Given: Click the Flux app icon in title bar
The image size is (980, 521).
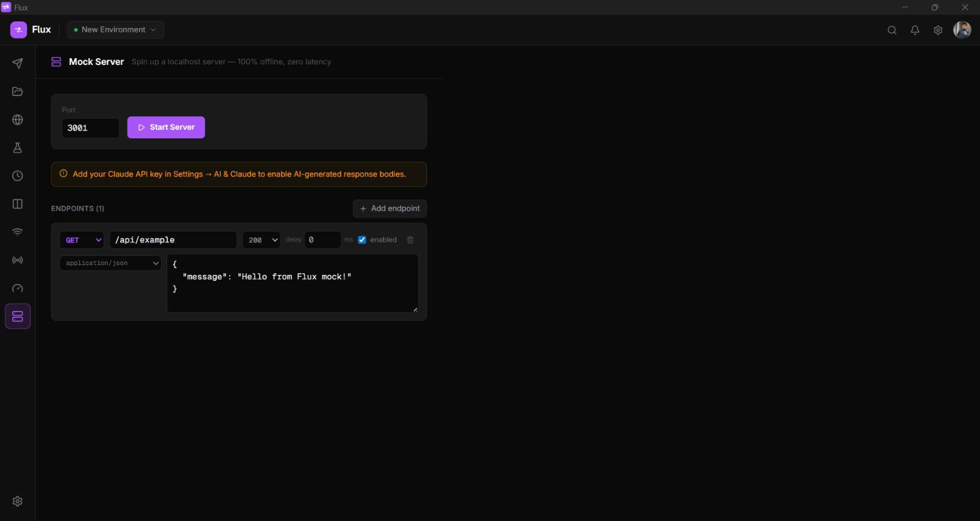Looking at the screenshot, I should (x=6, y=7).
